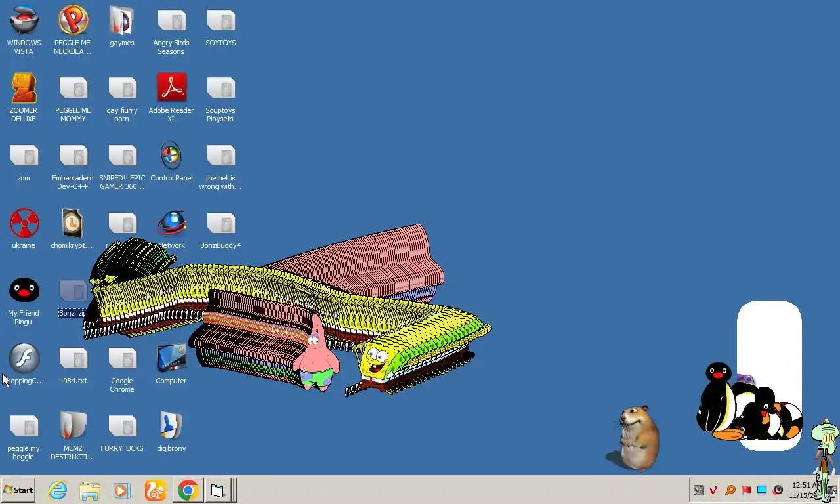Open the Angry Birds Seasons icon

[171, 30]
